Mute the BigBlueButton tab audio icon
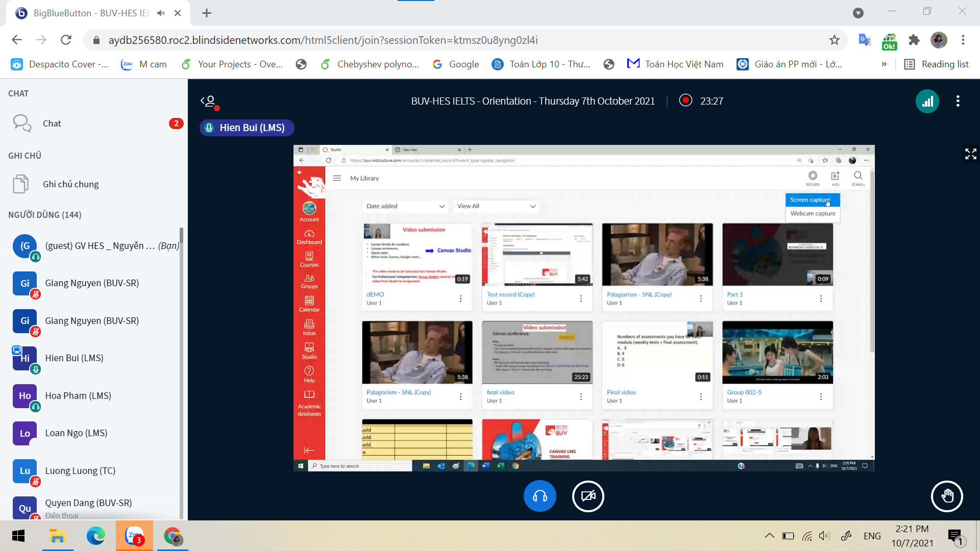The height and width of the screenshot is (551, 980). (161, 13)
